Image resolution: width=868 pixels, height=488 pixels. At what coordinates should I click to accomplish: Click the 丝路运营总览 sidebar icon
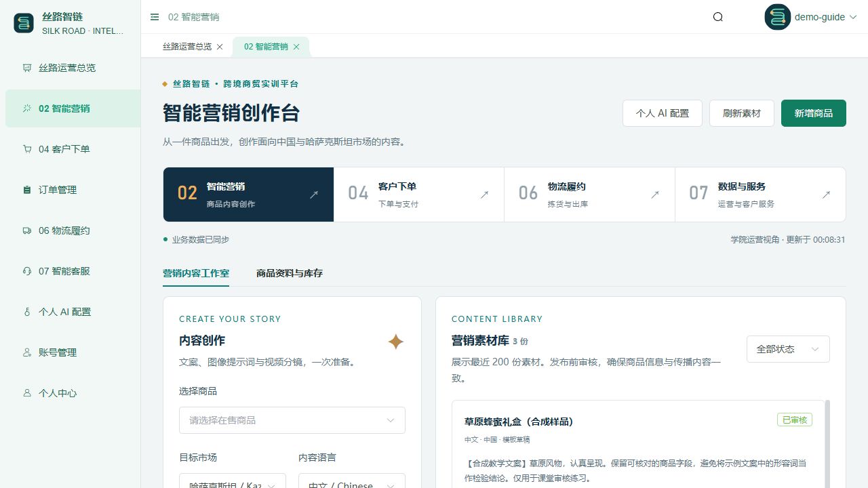(x=27, y=68)
